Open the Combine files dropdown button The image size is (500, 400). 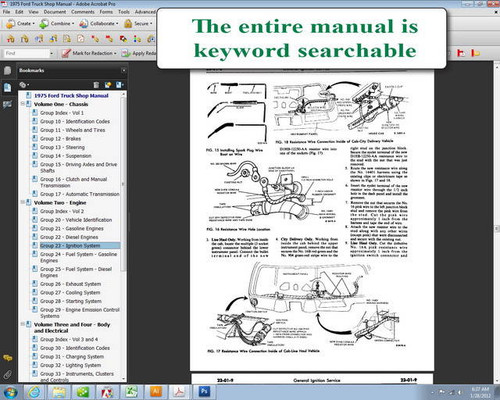pos(56,24)
